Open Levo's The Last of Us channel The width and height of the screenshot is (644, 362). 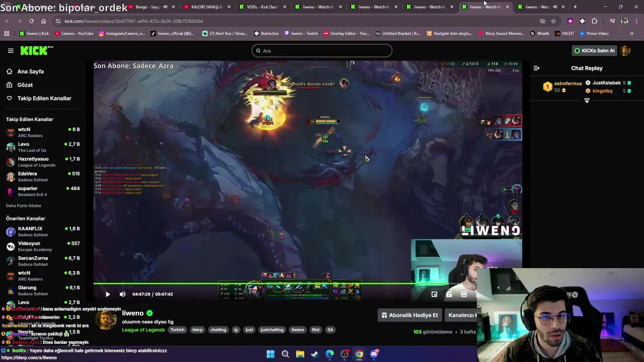pyautogui.click(x=43, y=147)
